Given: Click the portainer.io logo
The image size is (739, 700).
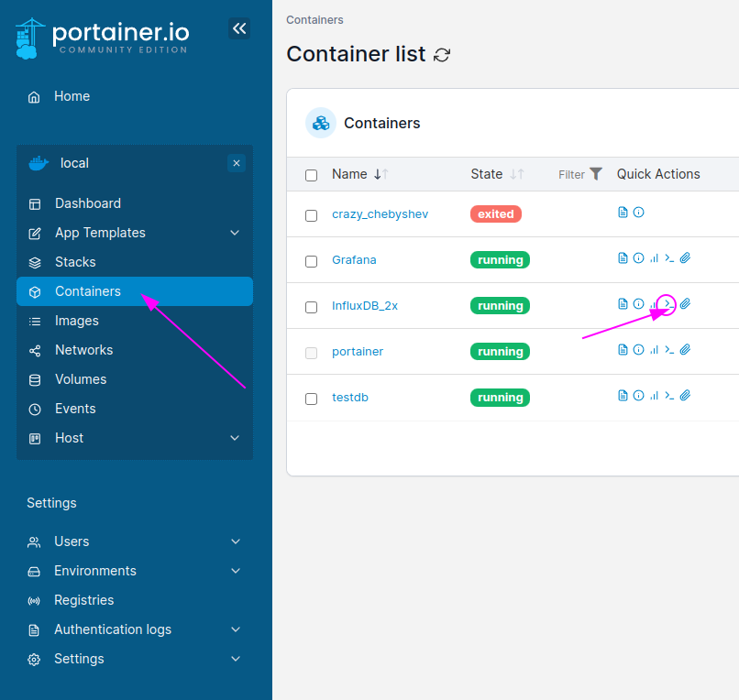Looking at the screenshot, I should pyautogui.click(x=101, y=37).
